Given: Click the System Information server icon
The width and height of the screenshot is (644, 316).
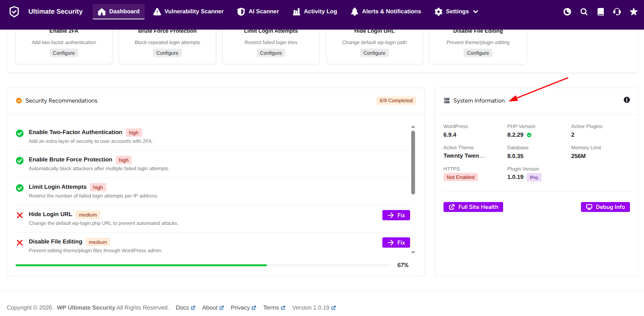Looking at the screenshot, I should 447,101.
